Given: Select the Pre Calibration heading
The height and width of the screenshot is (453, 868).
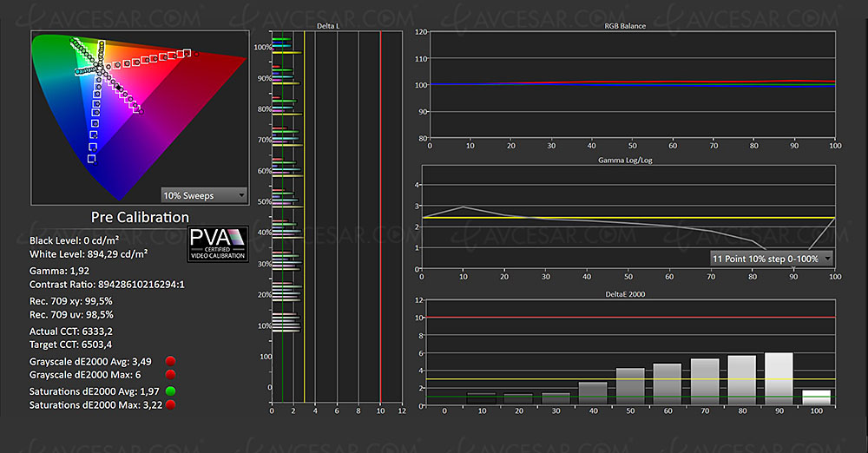Looking at the screenshot, I should (140, 217).
